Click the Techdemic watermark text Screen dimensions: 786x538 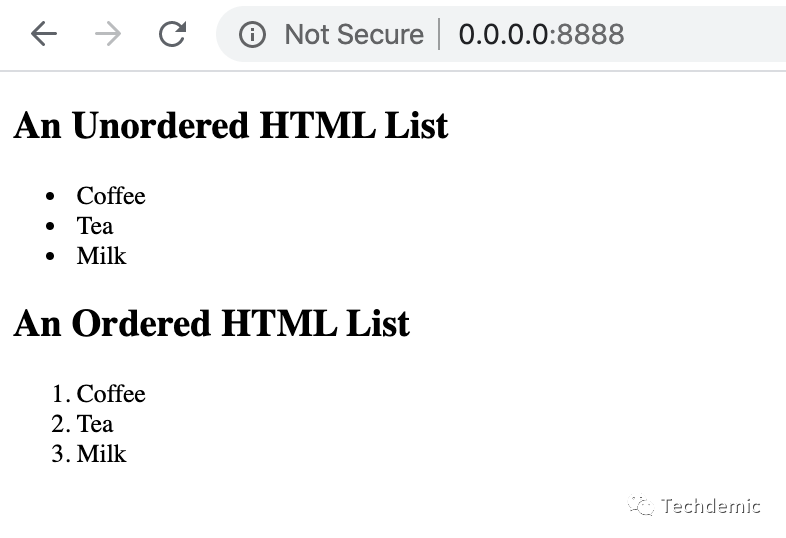[710, 507]
